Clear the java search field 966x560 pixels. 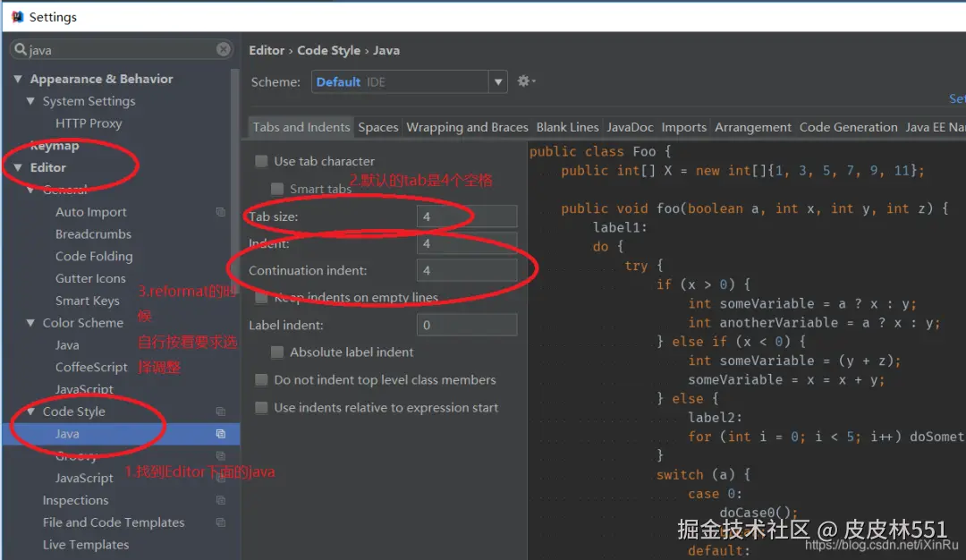(223, 49)
